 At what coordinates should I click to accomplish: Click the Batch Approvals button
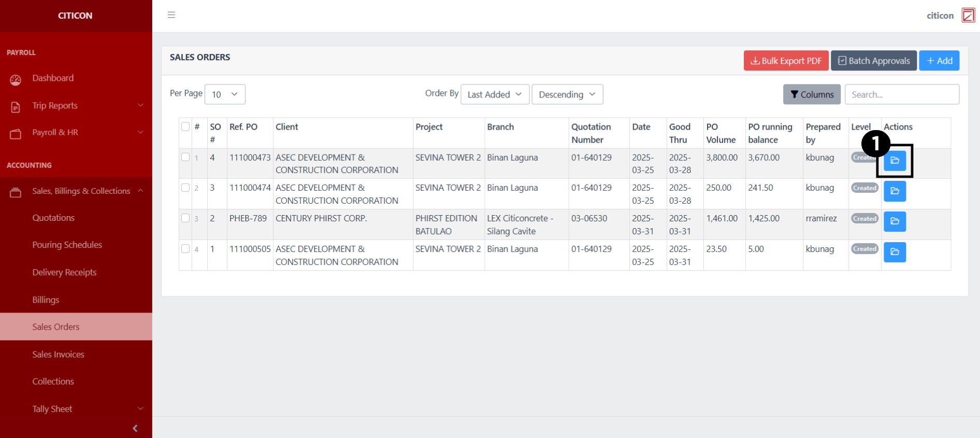tap(873, 61)
